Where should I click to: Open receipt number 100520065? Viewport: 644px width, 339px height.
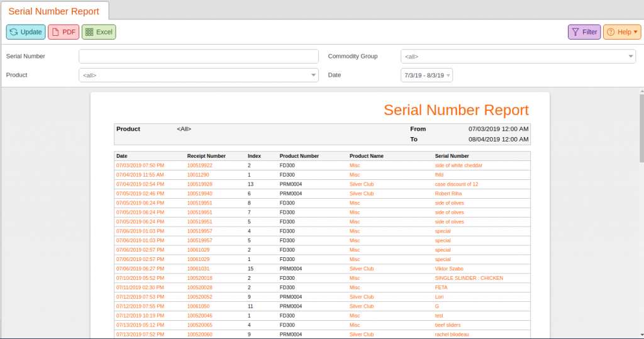click(x=199, y=325)
